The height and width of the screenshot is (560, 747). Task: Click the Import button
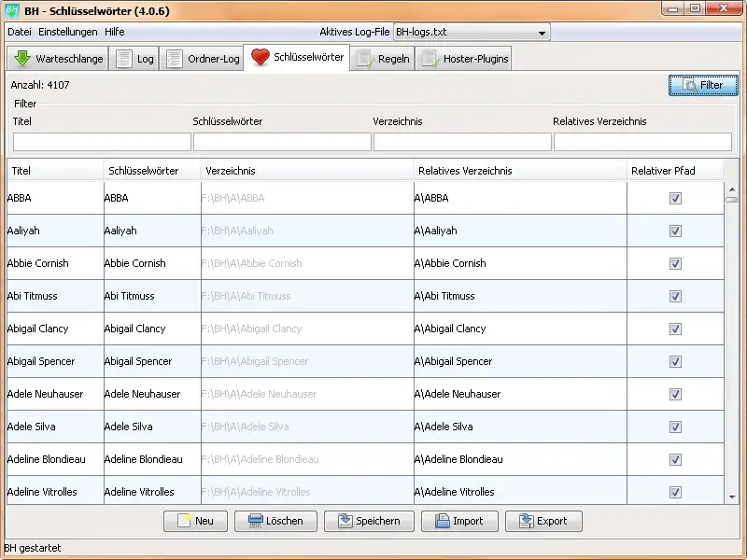click(459, 521)
